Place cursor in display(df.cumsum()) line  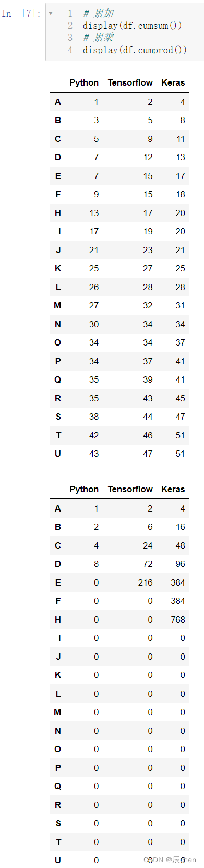[x=132, y=25]
